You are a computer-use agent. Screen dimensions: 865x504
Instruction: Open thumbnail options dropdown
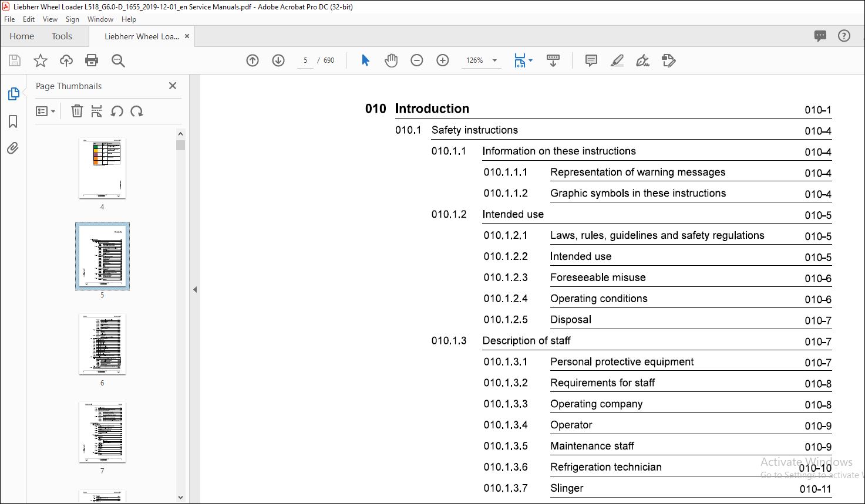click(45, 111)
